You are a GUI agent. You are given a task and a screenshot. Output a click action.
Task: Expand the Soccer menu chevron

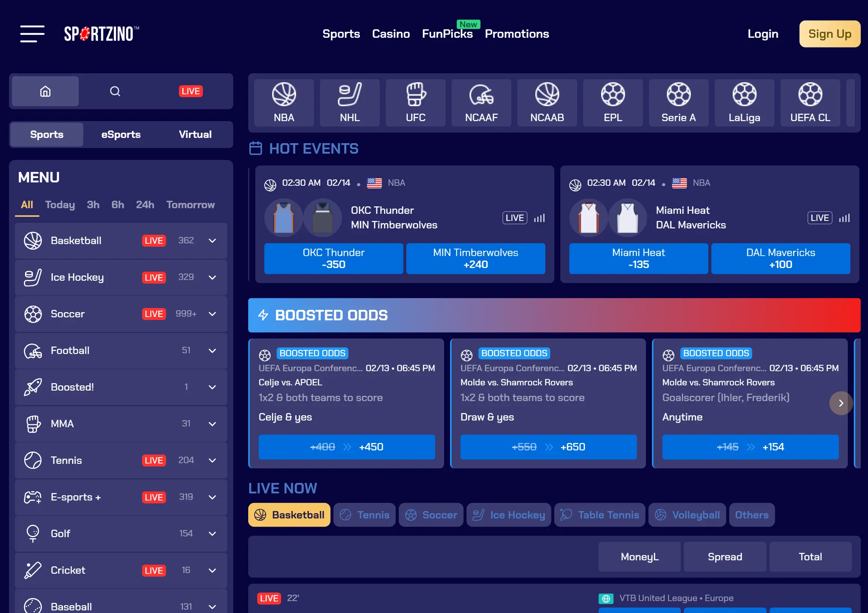pyautogui.click(x=212, y=314)
